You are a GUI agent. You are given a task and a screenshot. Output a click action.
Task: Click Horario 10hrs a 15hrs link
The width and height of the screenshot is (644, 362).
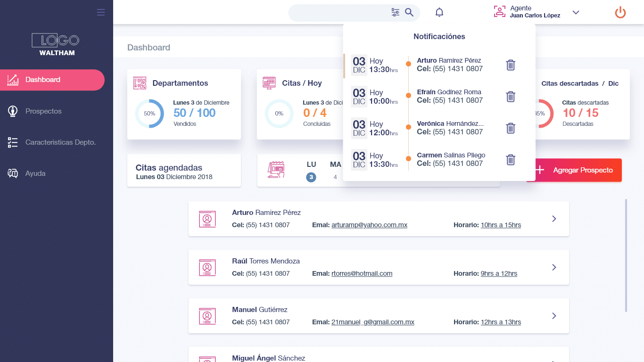coord(501,225)
